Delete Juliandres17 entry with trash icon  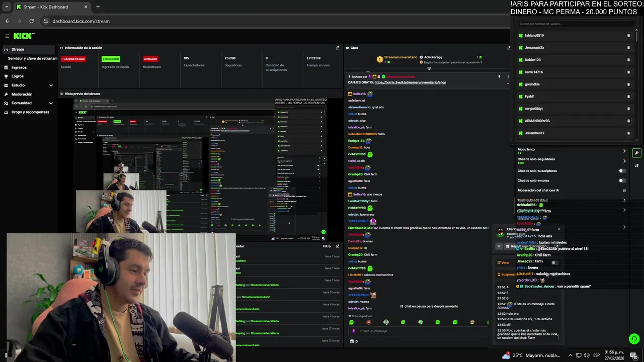point(628,133)
